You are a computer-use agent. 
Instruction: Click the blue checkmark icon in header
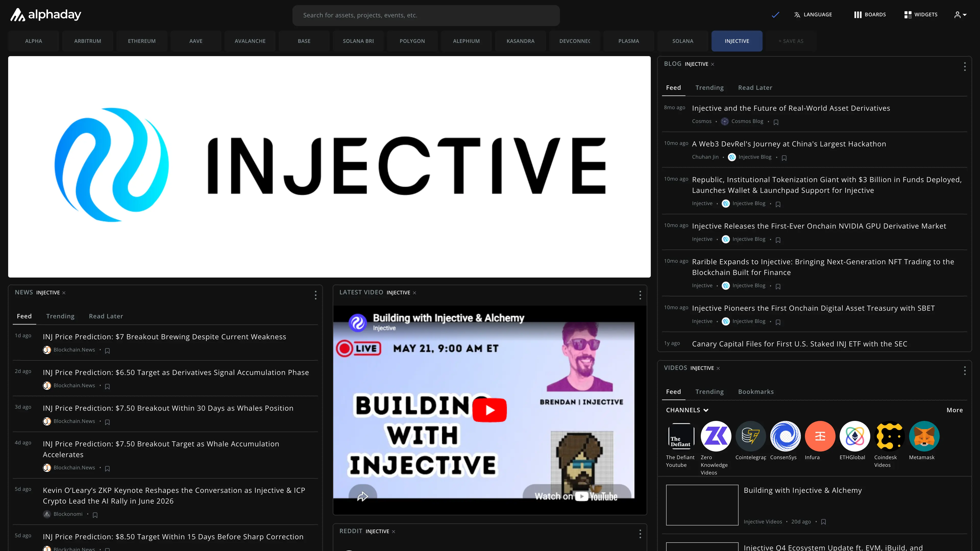click(775, 15)
